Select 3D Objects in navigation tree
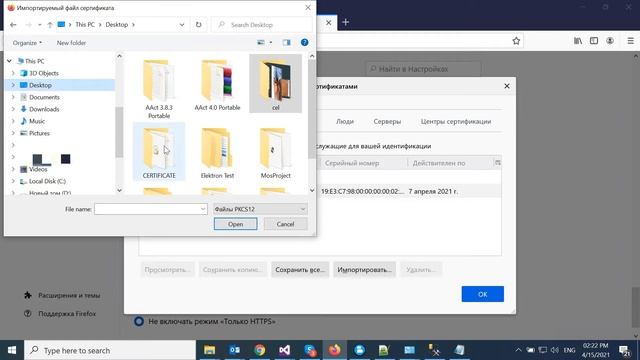This screenshot has width=640, height=360. tap(44, 73)
